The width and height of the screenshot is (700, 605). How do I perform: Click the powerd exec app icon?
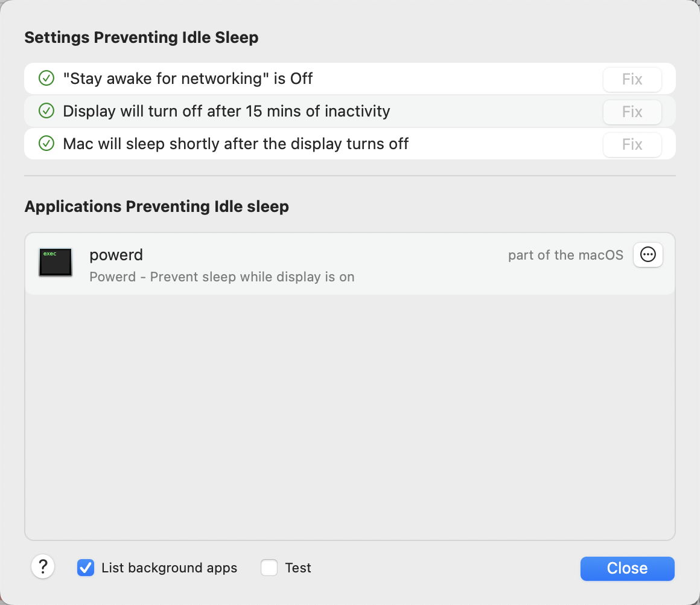(x=55, y=262)
